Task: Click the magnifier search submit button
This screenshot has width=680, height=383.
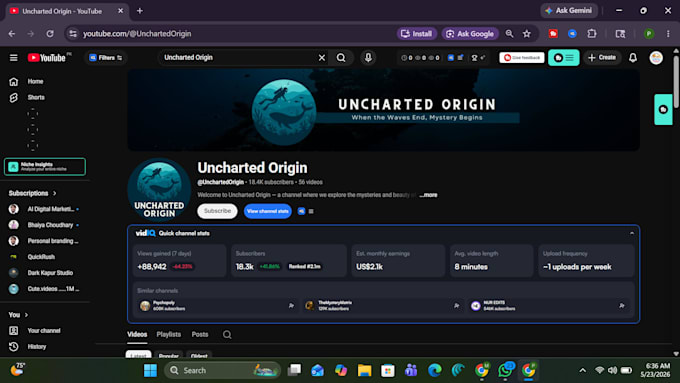Action: (x=341, y=58)
